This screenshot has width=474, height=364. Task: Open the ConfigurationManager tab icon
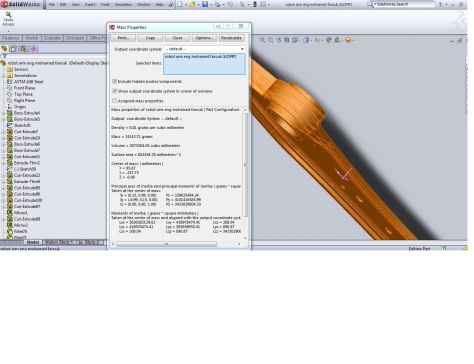point(24,49)
